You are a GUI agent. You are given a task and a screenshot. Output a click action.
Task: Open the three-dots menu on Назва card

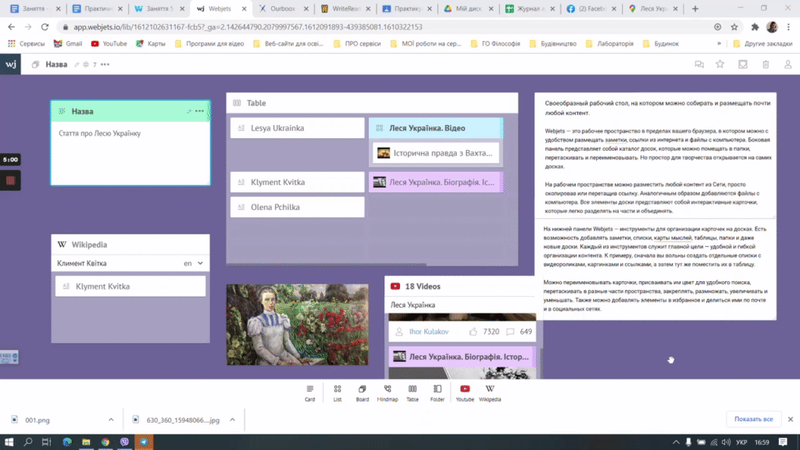(x=200, y=111)
